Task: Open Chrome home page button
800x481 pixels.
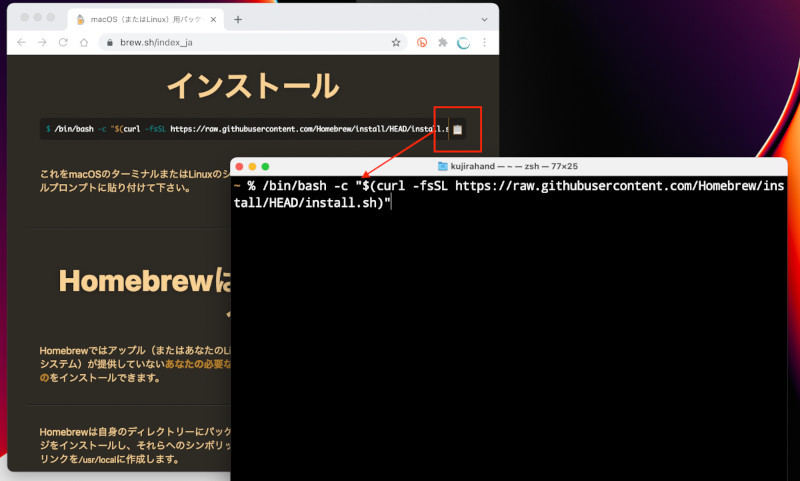Action: click(84, 42)
